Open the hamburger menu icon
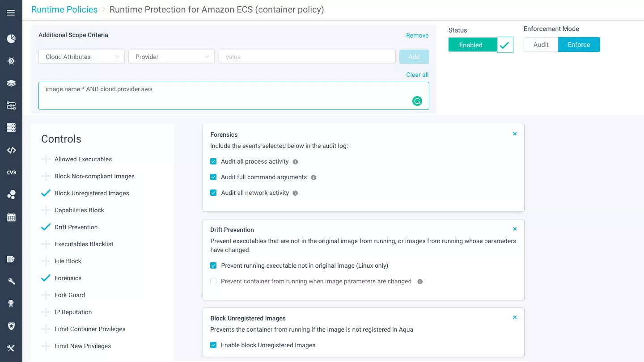644x362 pixels. click(11, 13)
